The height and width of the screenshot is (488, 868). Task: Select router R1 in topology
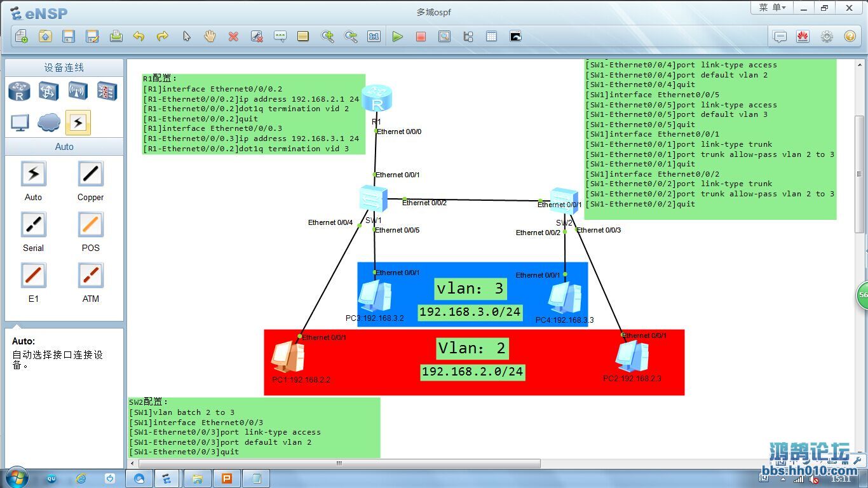(377, 100)
